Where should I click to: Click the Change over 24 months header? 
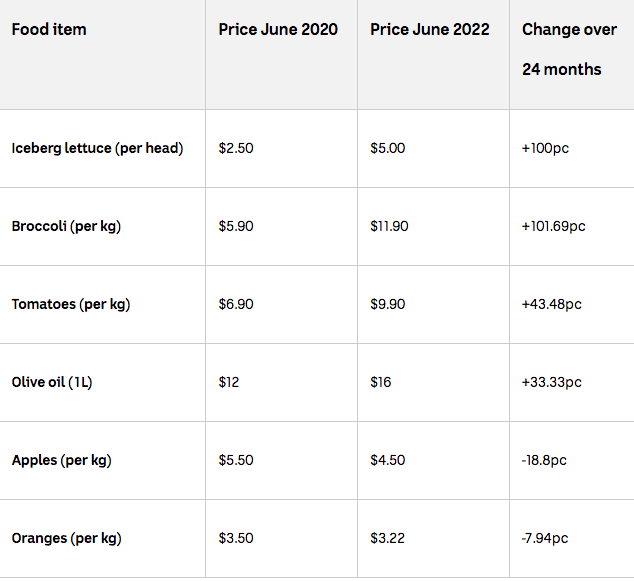(569, 49)
